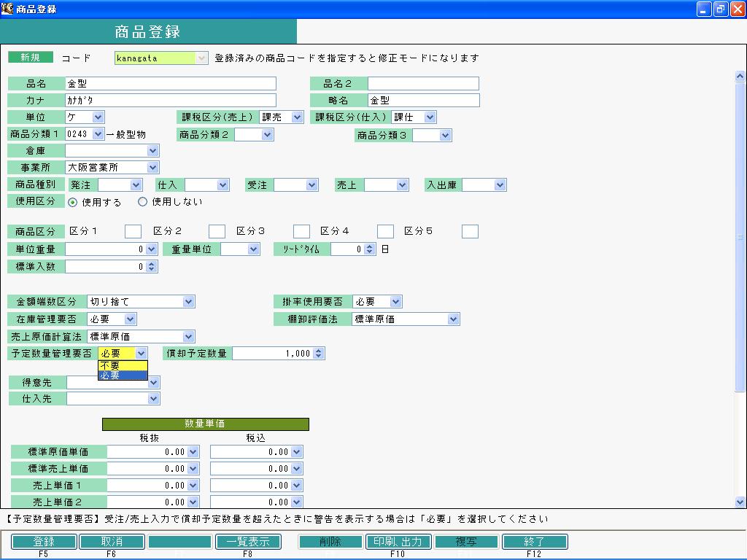Open the コード combo box dropdown
The height and width of the screenshot is (560, 747).
201,58
